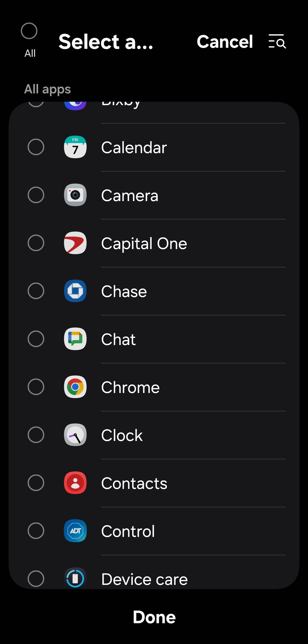Viewport: 308px width, 644px height.
Task: Confirm selection with Done
Action: [154, 617]
